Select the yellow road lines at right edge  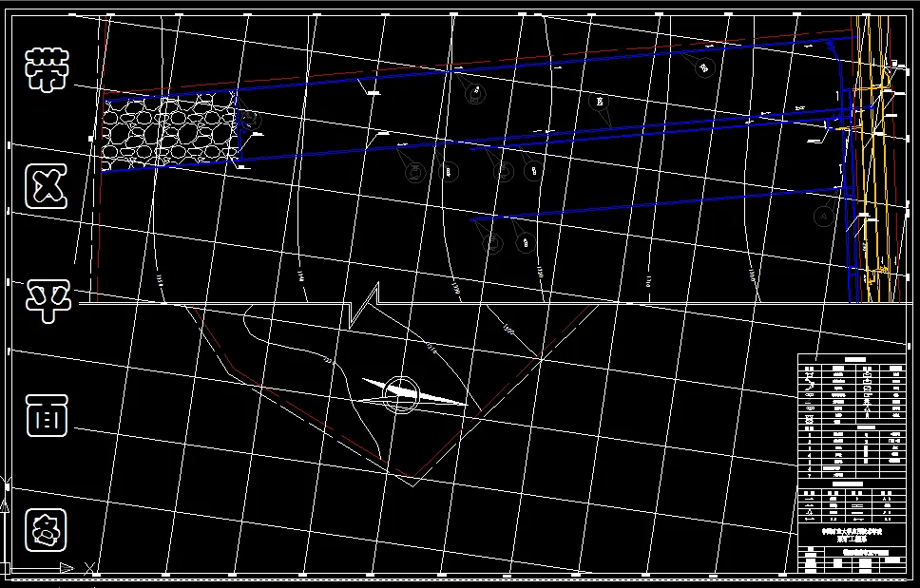(x=874, y=159)
